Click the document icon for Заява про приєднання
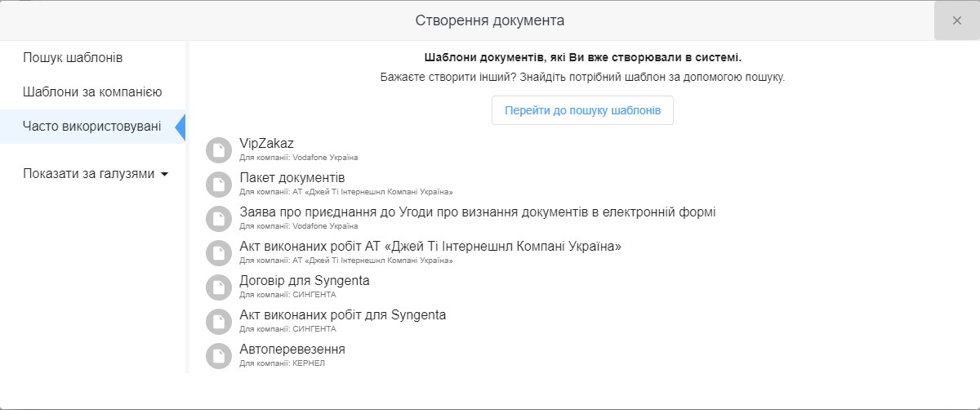 tap(218, 219)
